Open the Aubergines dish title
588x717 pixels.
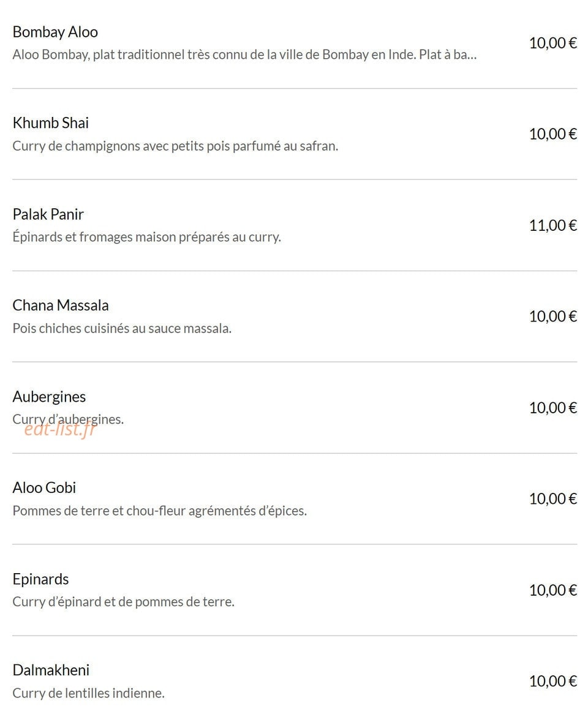tap(49, 397)
